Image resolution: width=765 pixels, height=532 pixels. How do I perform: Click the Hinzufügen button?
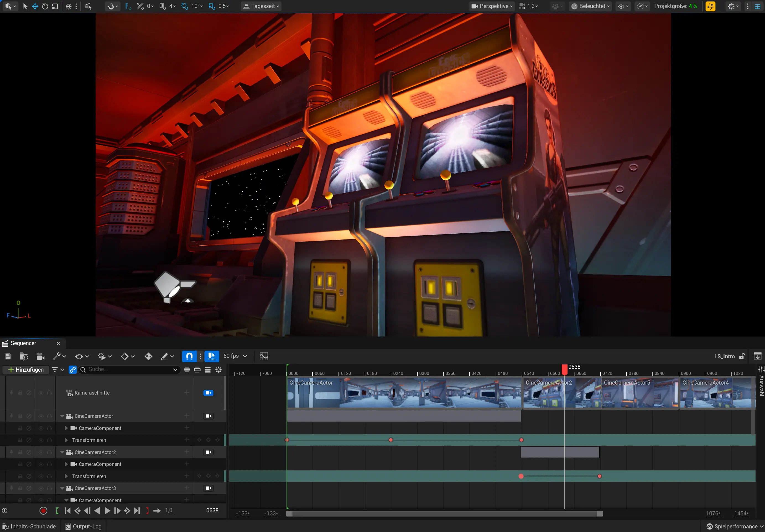coord(26,370)
